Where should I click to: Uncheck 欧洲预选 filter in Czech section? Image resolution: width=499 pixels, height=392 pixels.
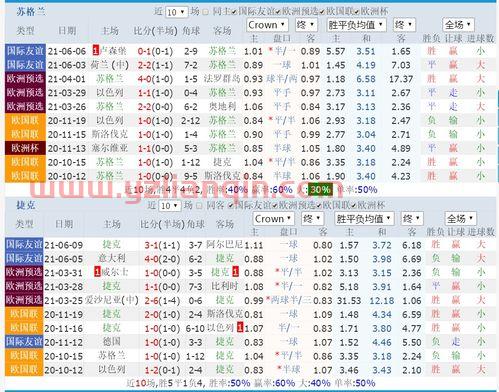click(x=275, y=206)
